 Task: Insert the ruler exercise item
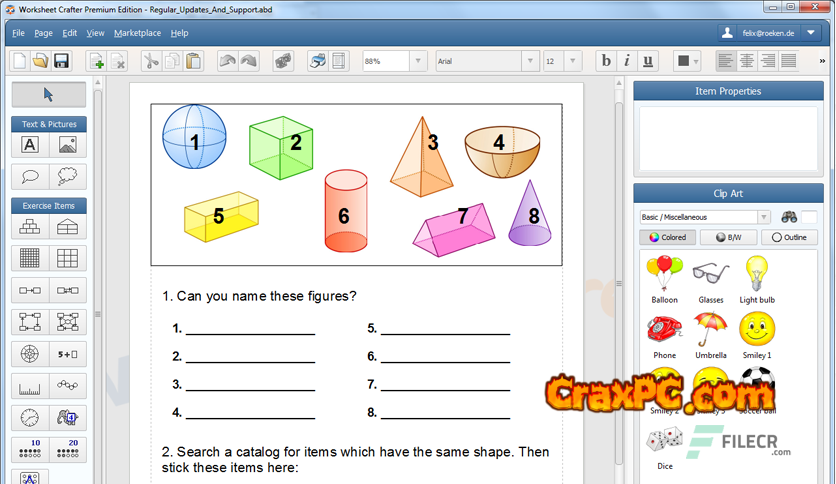click(x=30, y=386)
